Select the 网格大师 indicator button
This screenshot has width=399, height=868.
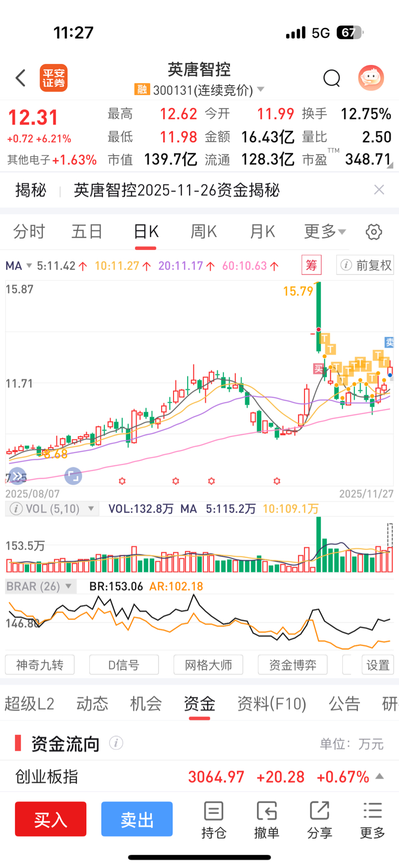208,665
